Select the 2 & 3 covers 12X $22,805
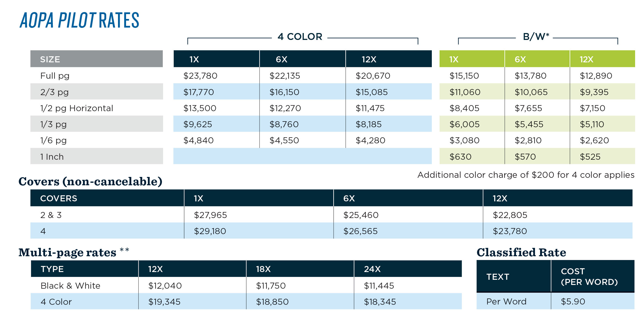Viewport: 644px width, 324px height. tap(510, 215)
